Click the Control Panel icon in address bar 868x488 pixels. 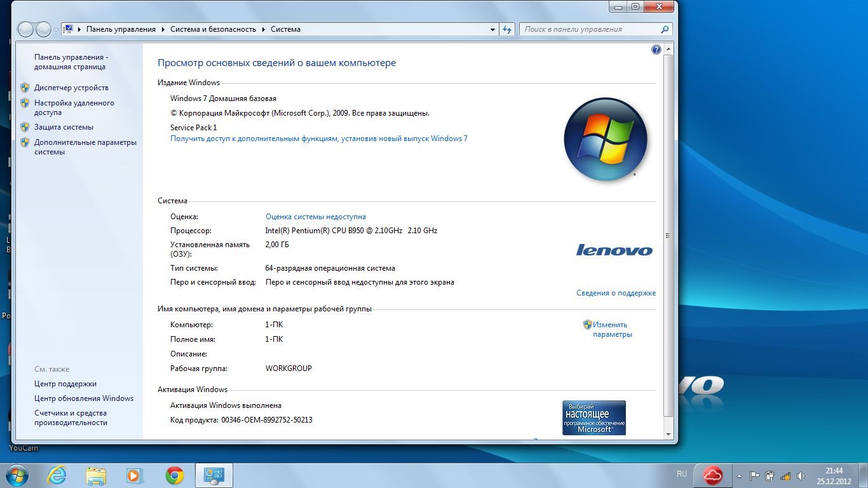coord(69,29)
